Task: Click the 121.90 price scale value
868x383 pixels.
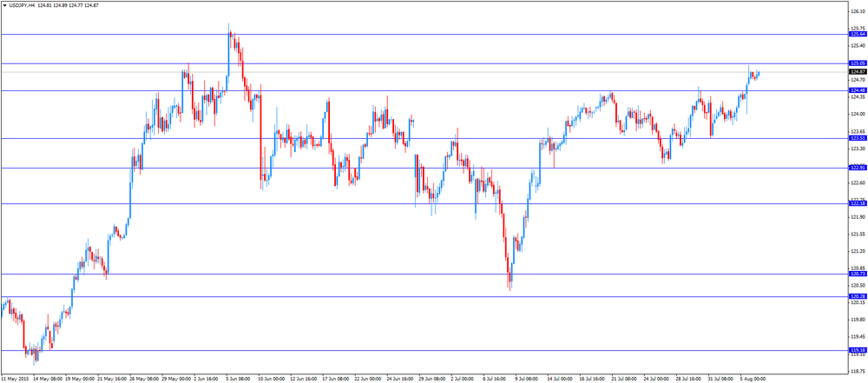Action: tap(858, 217)
